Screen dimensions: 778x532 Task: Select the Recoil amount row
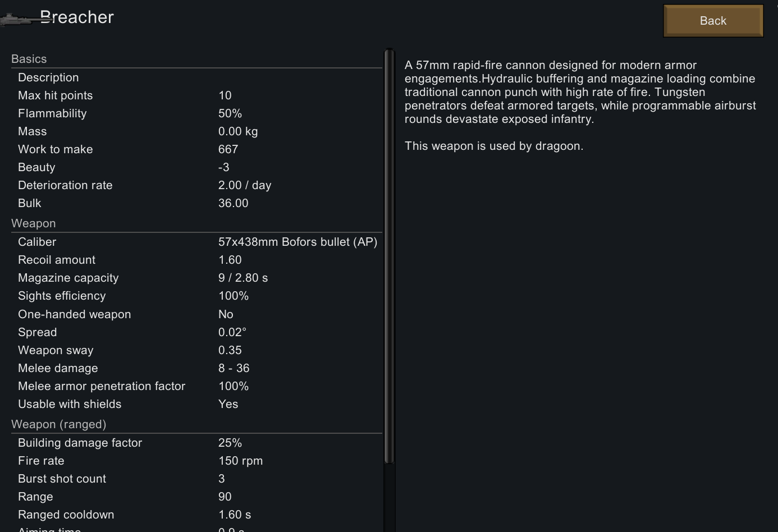pos(196,260)
